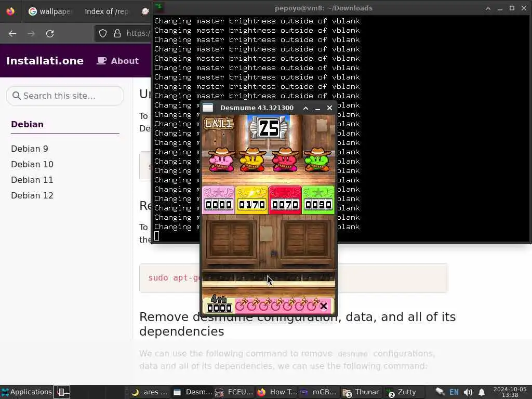The width and height of the screenshot is (532, 399).
Task: Click the yellow cowboy Kirby
Action: coord(252,159)
